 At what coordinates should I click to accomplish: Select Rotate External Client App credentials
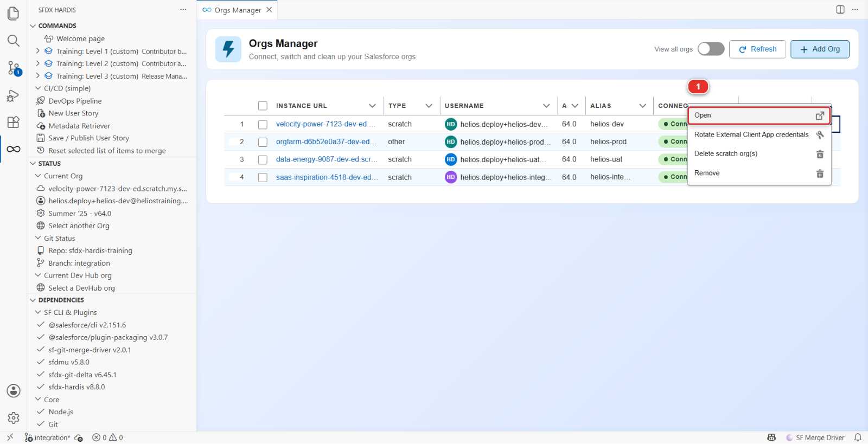[x=759, y=134]
